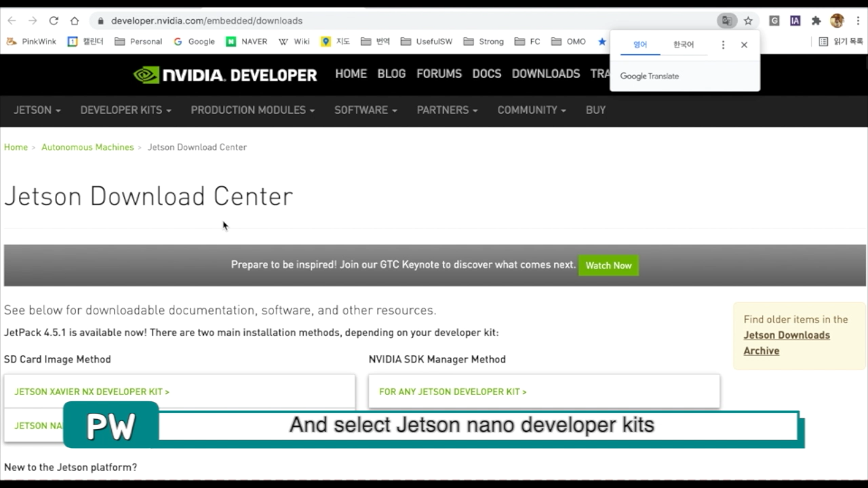This screenshot has width=868, height=488.
Task: Open the UsefulSW bookmarks folder
Action: tap(427, 41)
